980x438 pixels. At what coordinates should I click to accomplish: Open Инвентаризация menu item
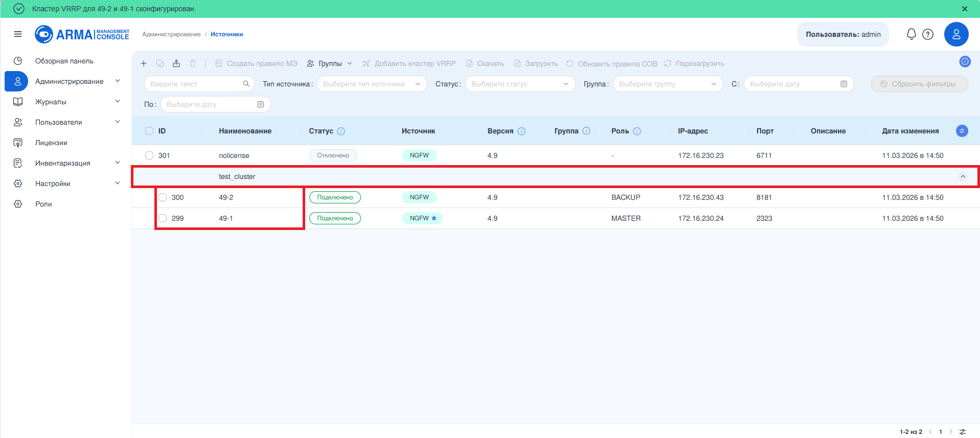pos(63,163)
